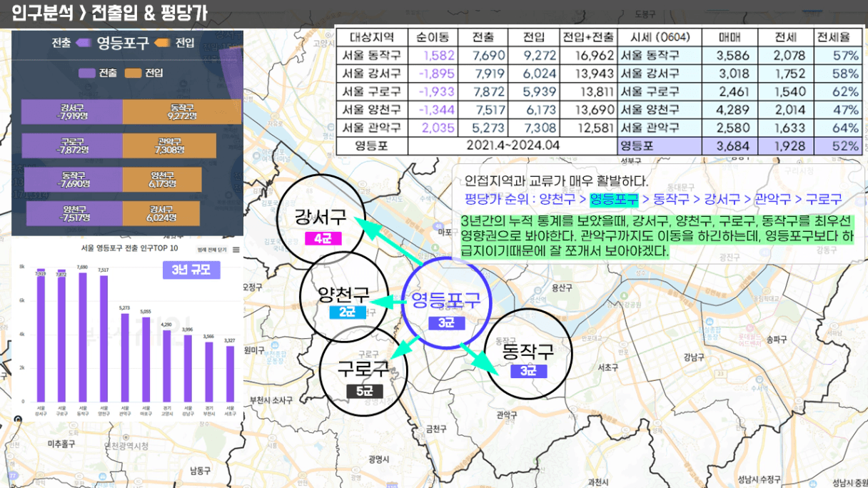The height and width of the screenshot is (488, 868).
Task: Click the 시세 (0604) table header
Action: point(660,37)
